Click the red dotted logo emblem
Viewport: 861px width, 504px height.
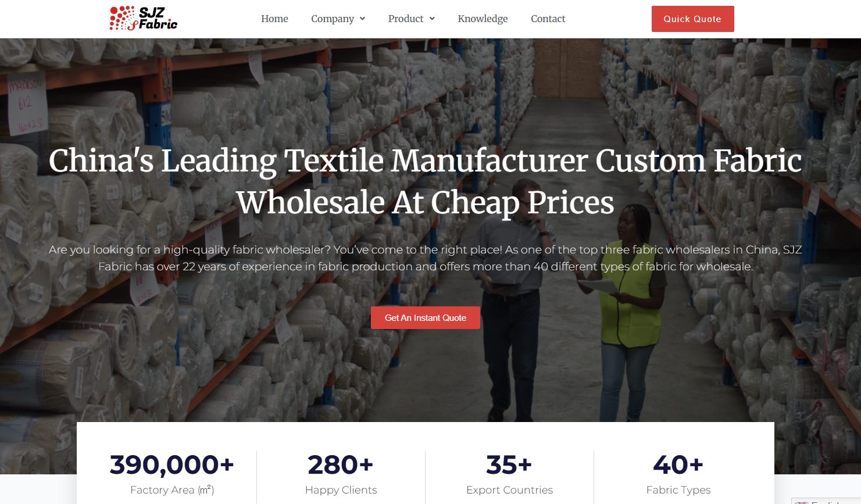pyautogui.click(x=123, y=18)
